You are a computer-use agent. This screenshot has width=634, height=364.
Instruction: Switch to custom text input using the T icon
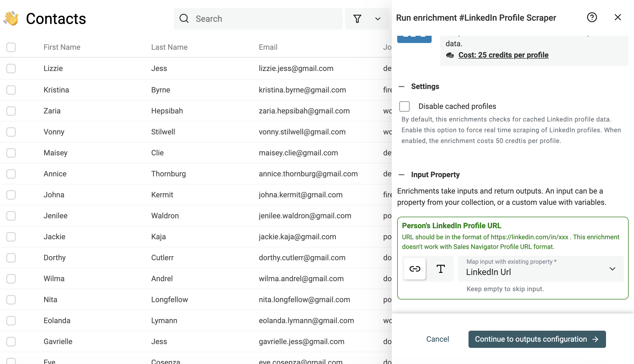[x=441, y=269]
